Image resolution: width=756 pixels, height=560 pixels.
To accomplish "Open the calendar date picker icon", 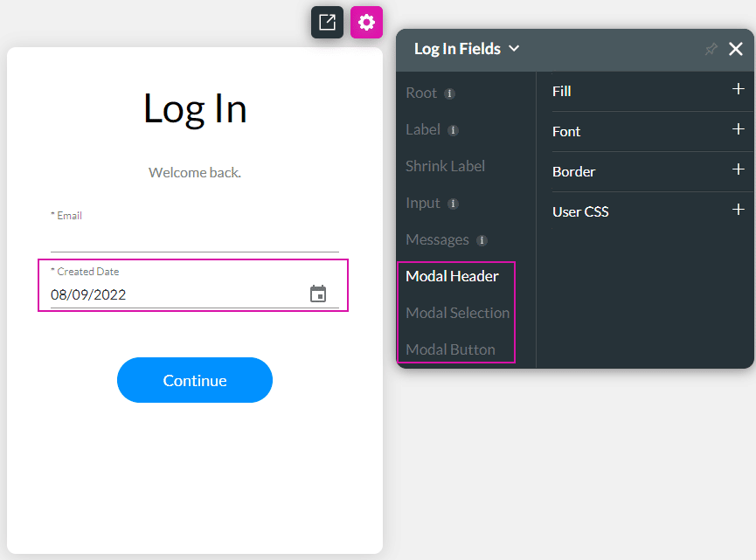I will tap(318, 294).
